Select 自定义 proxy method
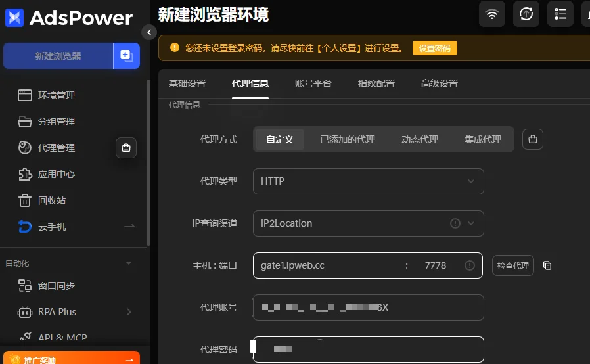The width and height of the screenshot is (590, 364). (280, 139)
